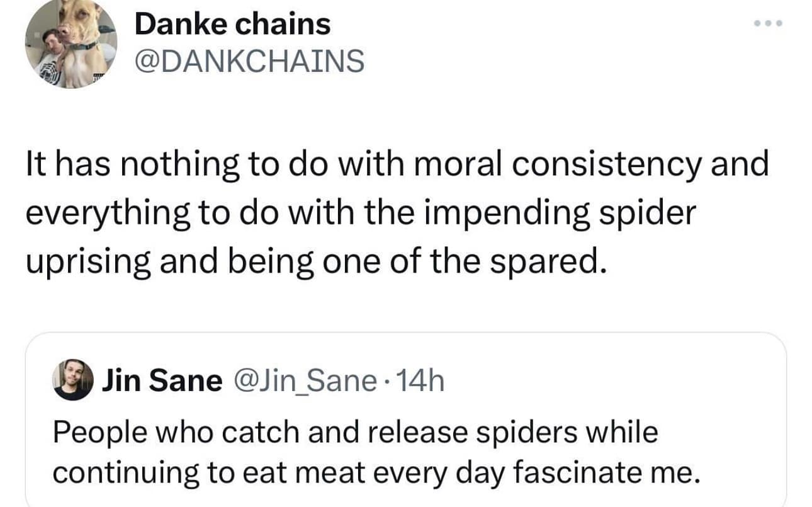The height and width of the screenshot is (507, 812).
Task: Click empty space right of Jin Sane's timestamp
Action: [x=598, y=380]
